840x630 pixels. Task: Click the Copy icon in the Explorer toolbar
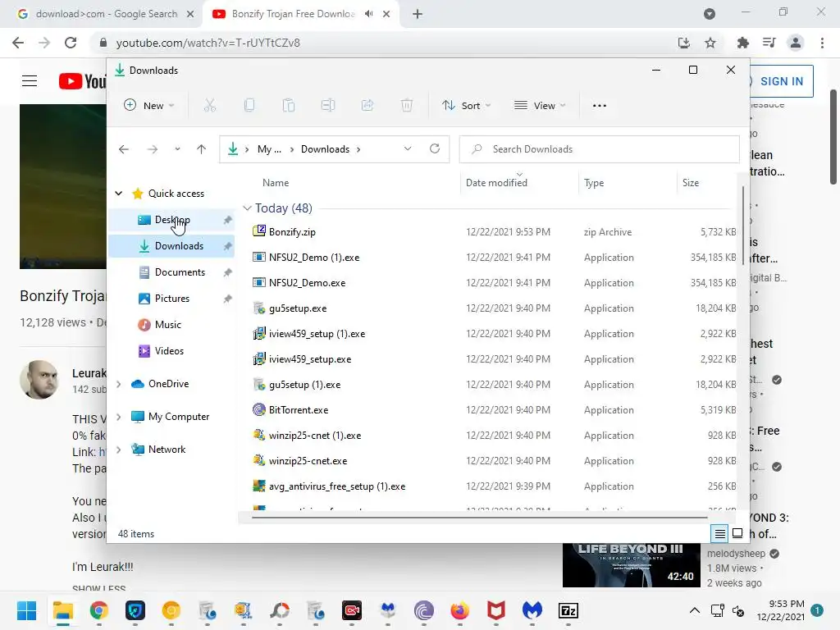coord(249,106)
